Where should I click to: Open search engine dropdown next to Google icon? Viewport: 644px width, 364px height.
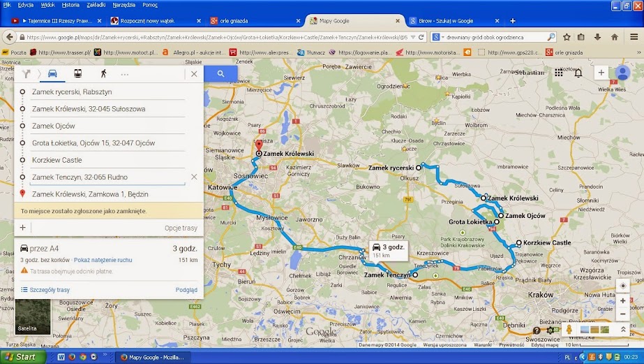tap(443, 37)
